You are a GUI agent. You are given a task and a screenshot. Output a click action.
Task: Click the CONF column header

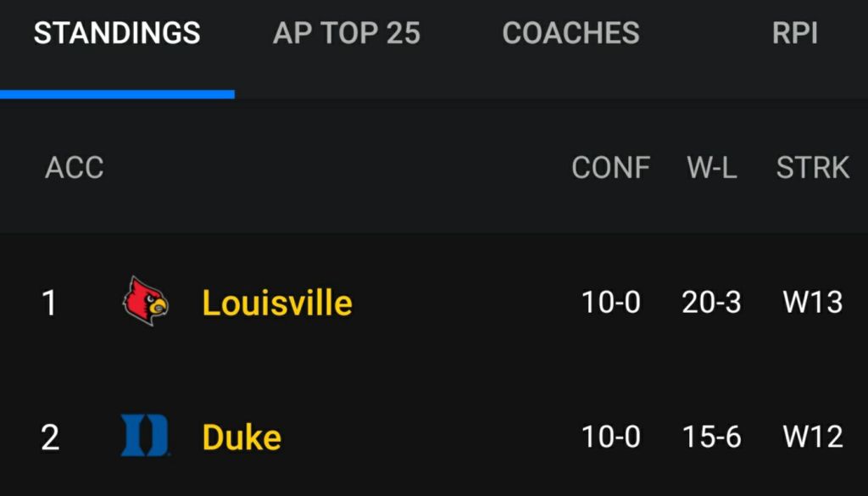pos(610,168)
